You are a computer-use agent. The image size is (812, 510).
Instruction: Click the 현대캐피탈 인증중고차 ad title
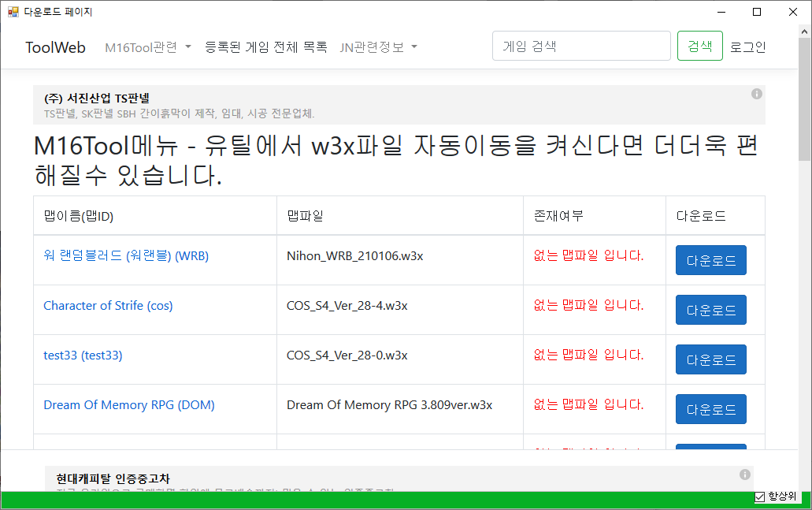[x=113, y=478]
